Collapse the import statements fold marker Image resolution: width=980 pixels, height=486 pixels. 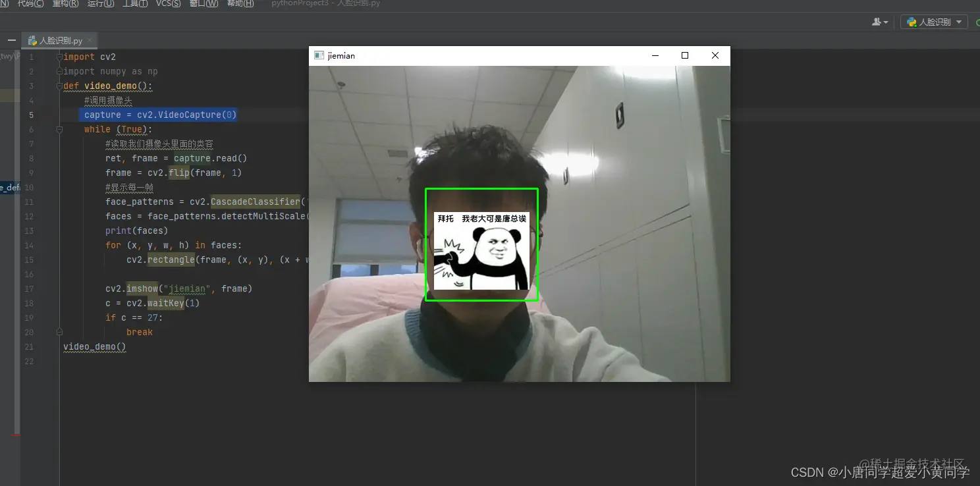point(59,57)
